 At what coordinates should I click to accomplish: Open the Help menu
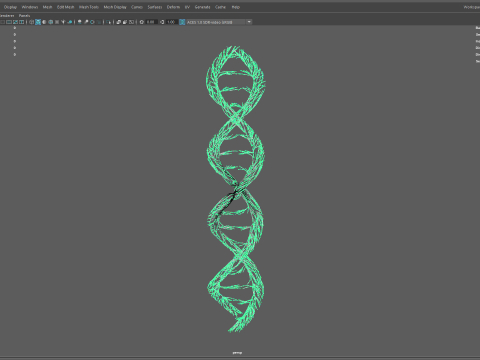(236, 7)
